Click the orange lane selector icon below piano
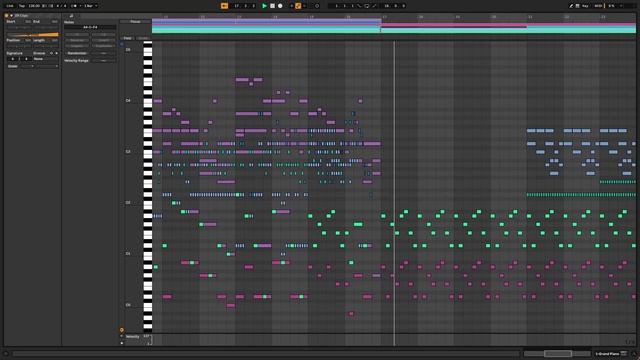 [x=122, y=330]
